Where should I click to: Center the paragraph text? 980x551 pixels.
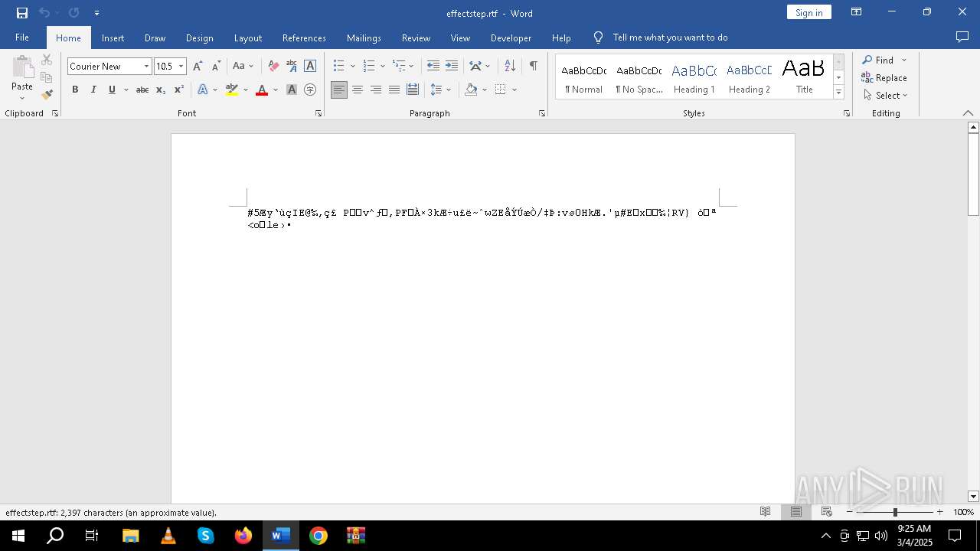[358, 90]
